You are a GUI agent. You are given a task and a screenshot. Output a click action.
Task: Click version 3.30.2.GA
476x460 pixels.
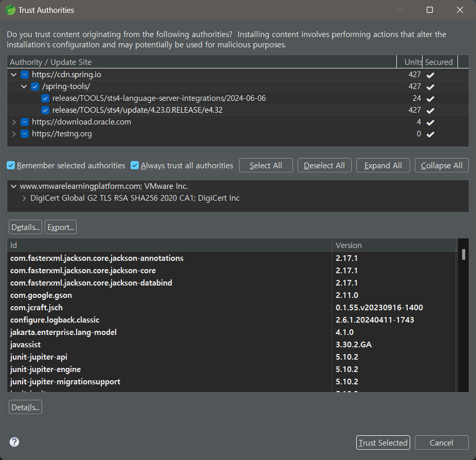click(354, 345)
